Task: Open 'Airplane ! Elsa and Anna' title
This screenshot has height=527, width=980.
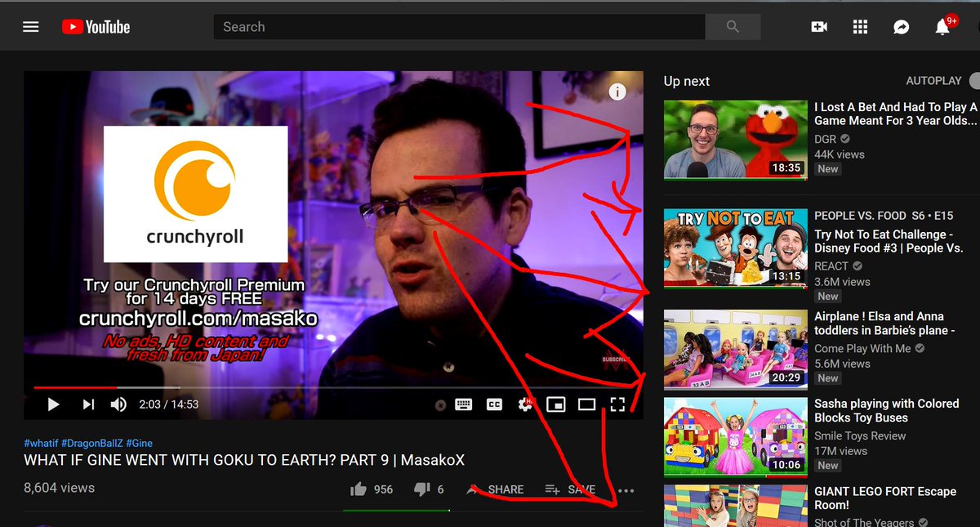Action: point(884,324)
